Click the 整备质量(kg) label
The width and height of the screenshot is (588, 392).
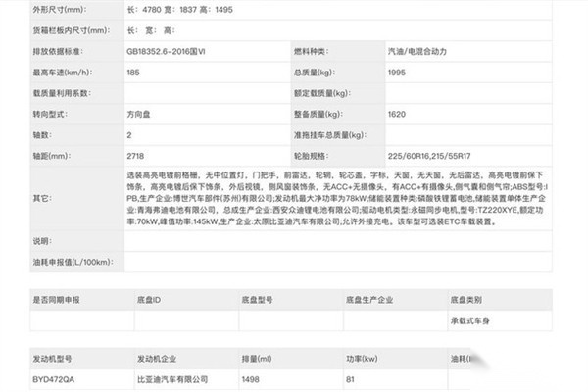coord(318,114)
